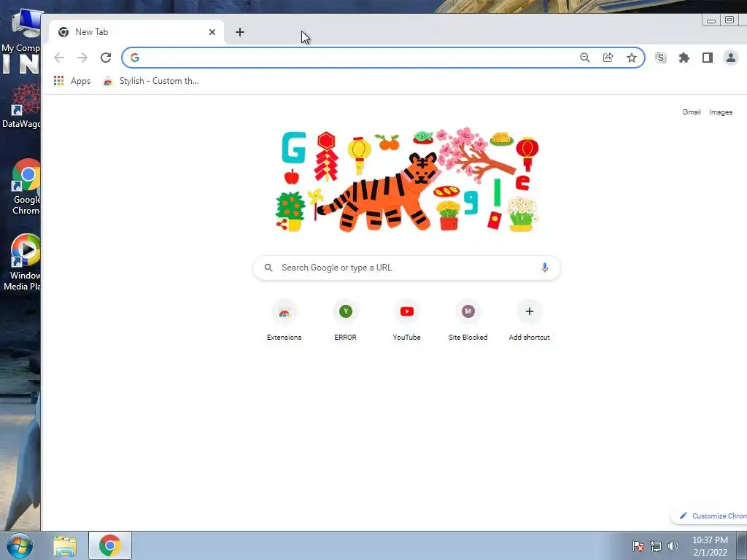Click the Google G icon in the address bar
The width and height of the screenshot is (747, 560).
135,58
